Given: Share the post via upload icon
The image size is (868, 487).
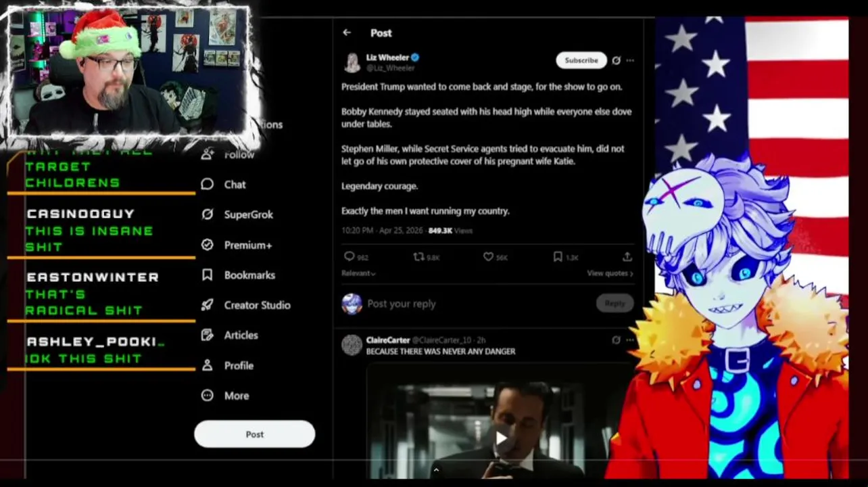Looking at the screenshot, I should 627,257.
